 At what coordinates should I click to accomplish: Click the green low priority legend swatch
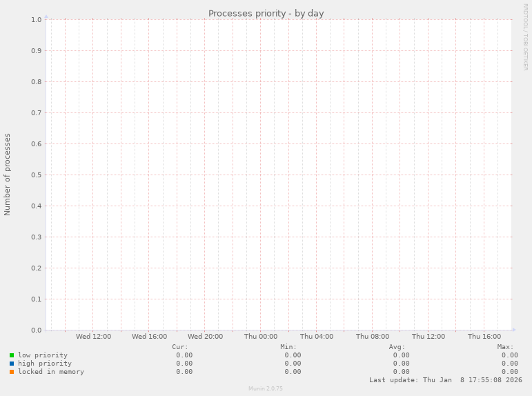coord(12,355)
